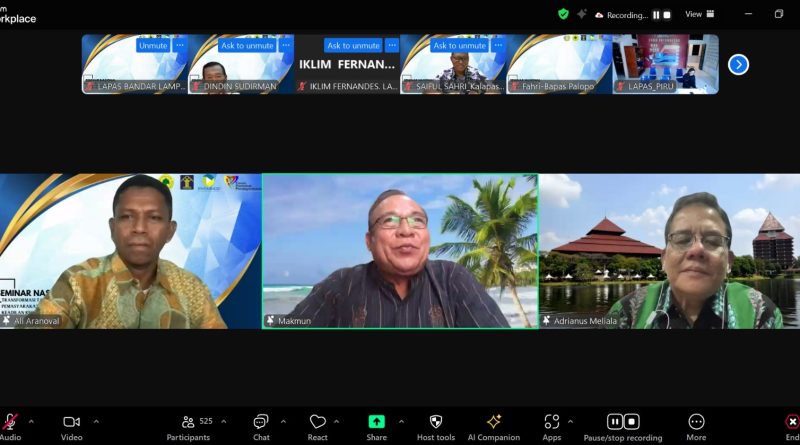Open the Participants panel
Viewport: 800px width, 445px height.
click(188, 422)
